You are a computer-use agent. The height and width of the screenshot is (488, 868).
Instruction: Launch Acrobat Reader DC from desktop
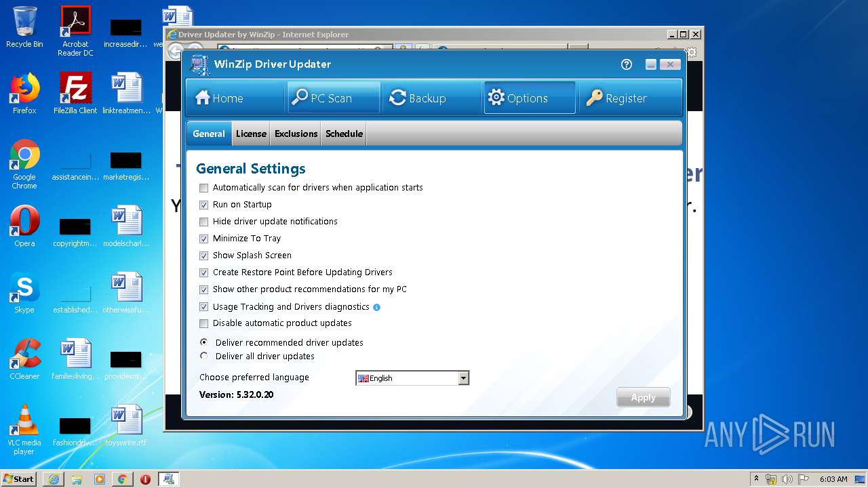[75, 30]
